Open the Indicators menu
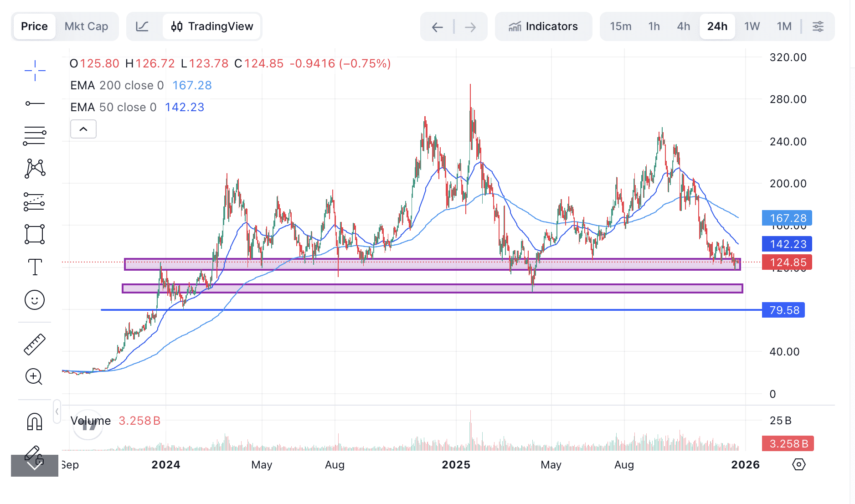The width and height of the screenshot is (855, 504). coord(543,26)
